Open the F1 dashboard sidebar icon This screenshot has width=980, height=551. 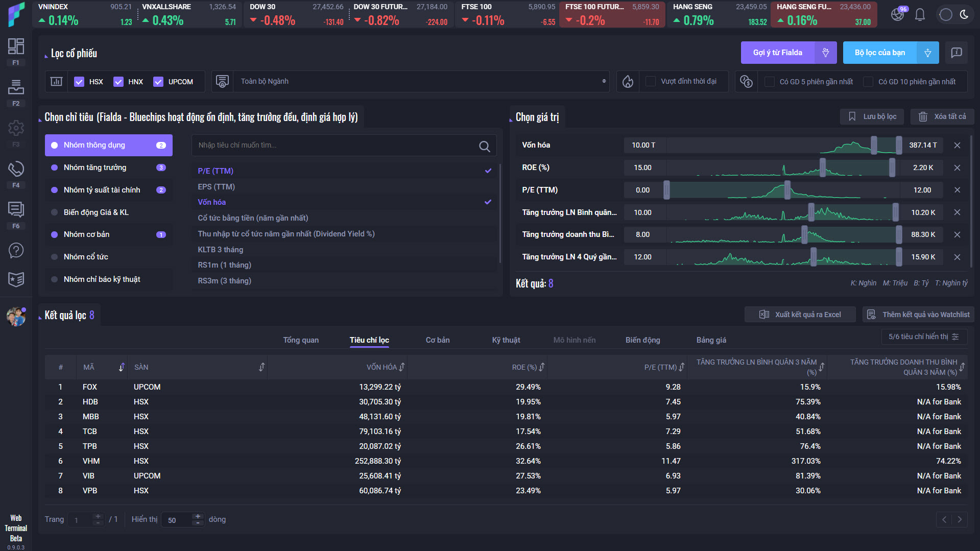pyautogui.click(x=16, y=47)
